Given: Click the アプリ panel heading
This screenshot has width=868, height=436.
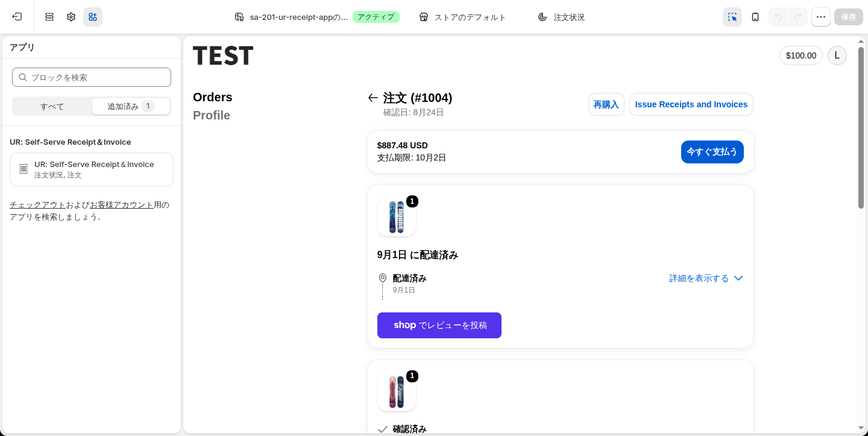Looking at the screenshot, I should pos(22,48).
